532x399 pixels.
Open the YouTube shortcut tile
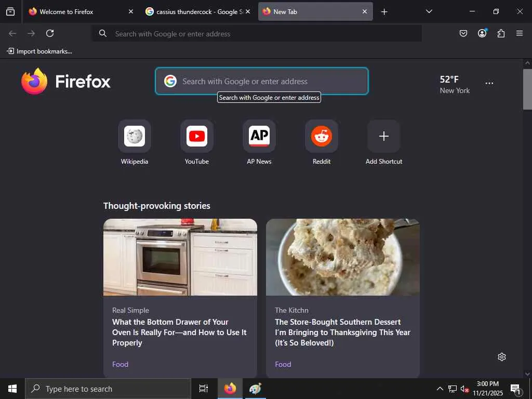tap(197, 136)
